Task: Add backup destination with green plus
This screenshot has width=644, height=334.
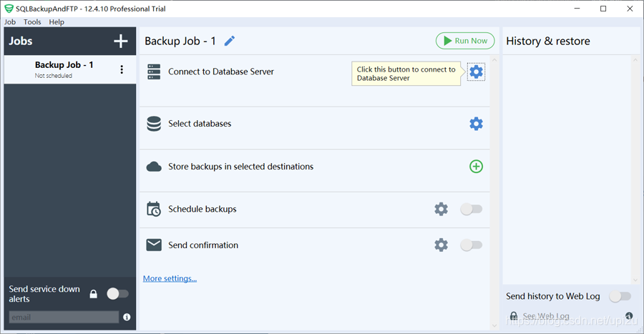Action: click(x=476, y=166)
